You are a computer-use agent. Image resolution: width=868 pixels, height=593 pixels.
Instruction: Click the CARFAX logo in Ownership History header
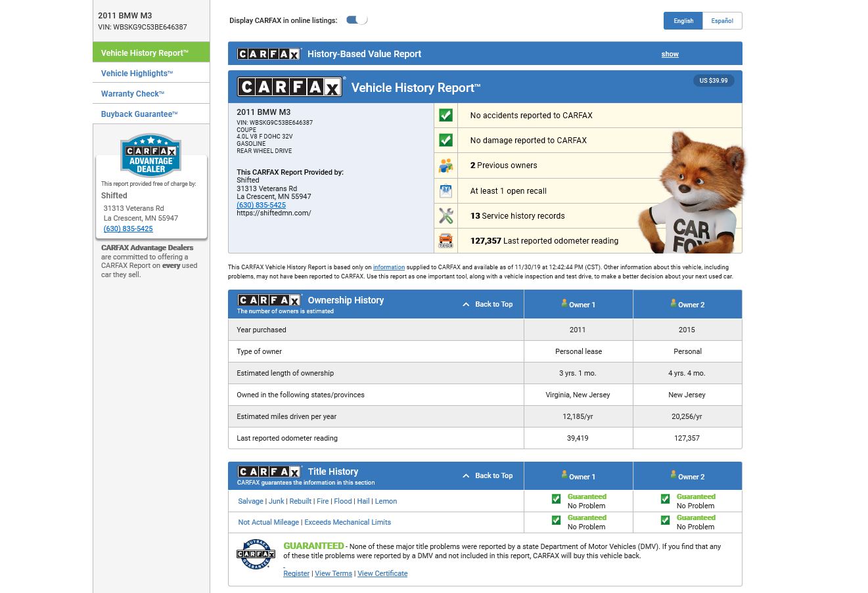pos(269,300)
